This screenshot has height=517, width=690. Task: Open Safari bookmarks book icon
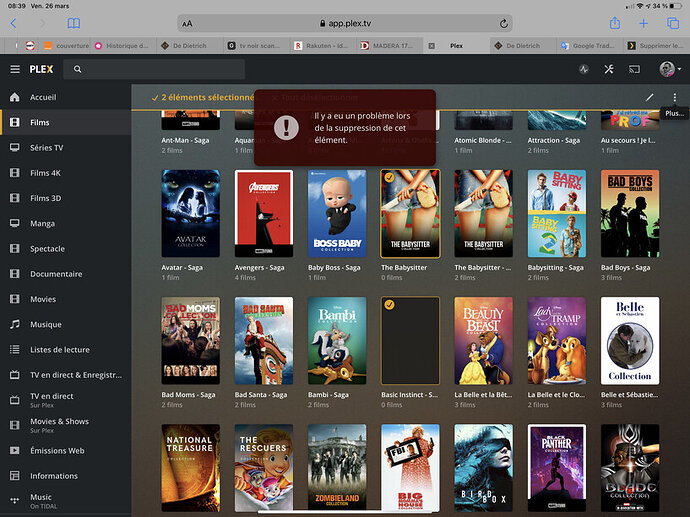pos(73,23)
